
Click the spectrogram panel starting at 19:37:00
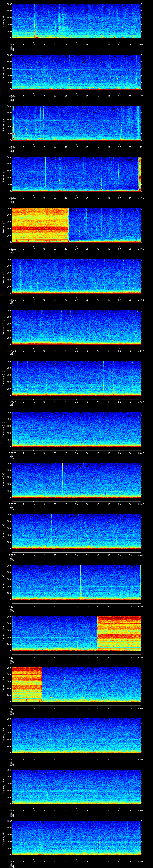pyautogui.click(x=76, y=429)
